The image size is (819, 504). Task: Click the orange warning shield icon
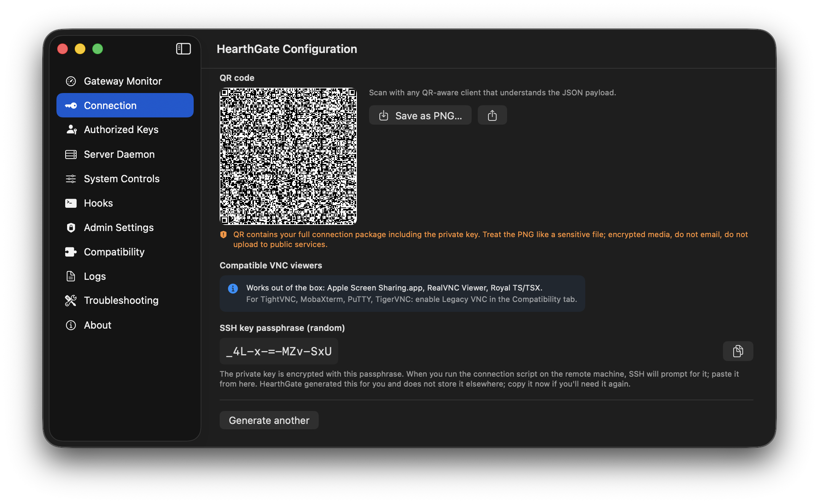coord(223,234)
